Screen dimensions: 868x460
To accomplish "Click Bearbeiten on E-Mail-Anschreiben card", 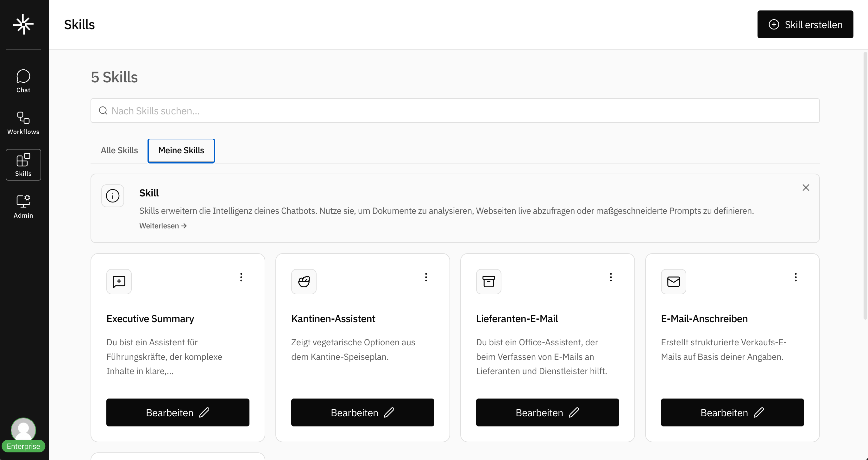I will tap(732, 412).
